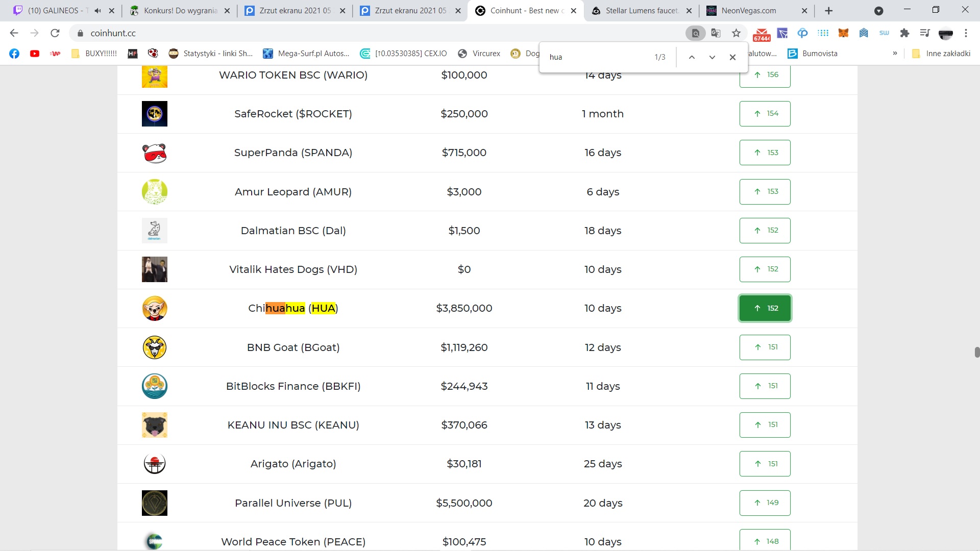Open the extensions puzzle menu

(904, 33)
